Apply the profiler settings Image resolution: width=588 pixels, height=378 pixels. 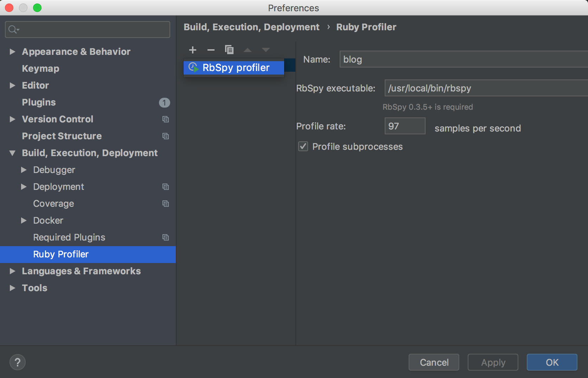(493, 362)
